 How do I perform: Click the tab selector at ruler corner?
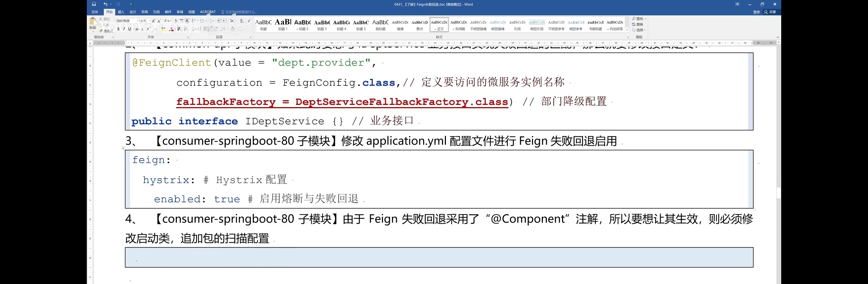coord(90,43)
